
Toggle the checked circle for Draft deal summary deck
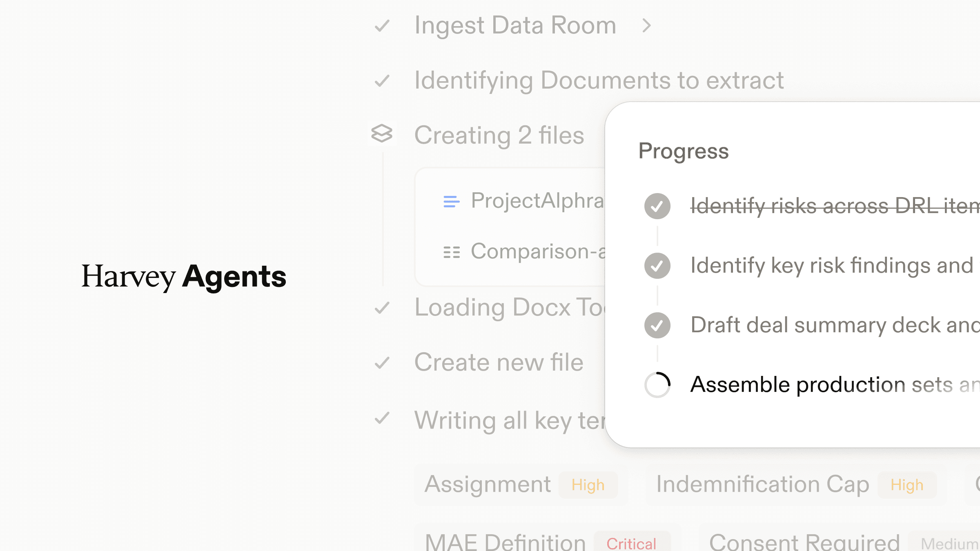657,325
